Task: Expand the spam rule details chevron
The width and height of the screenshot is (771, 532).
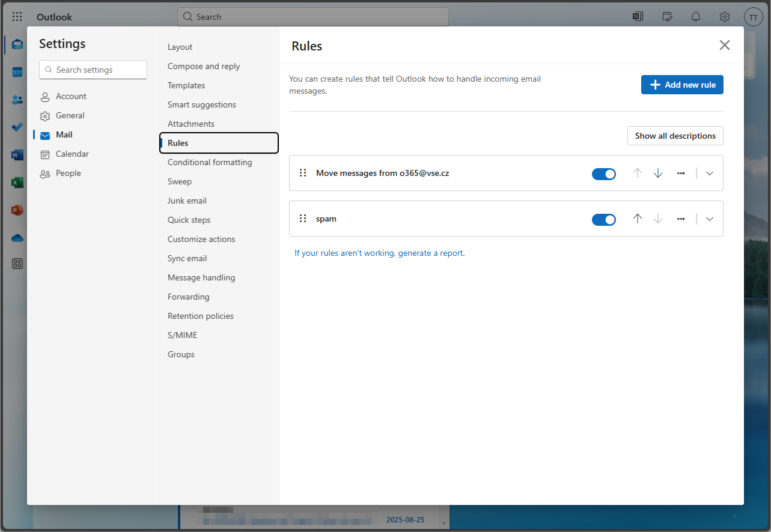Action: pyautogui.click(x=710, y=219)
